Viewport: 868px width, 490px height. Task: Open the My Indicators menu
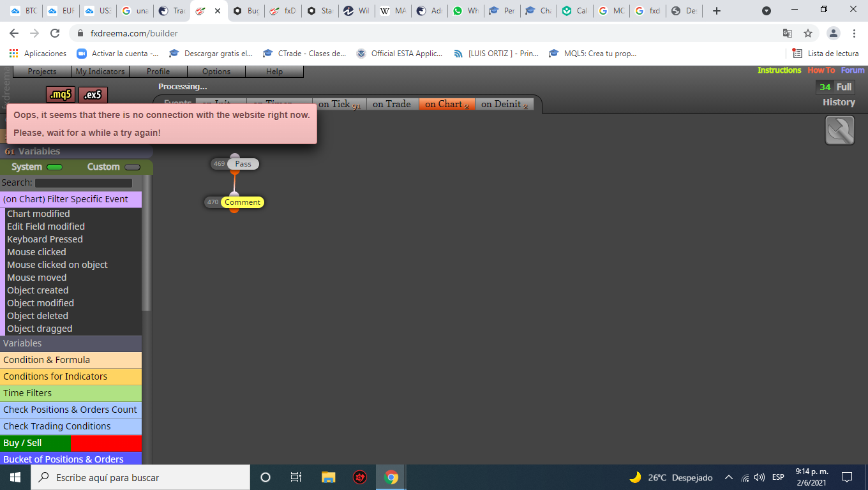click(100, 71)
